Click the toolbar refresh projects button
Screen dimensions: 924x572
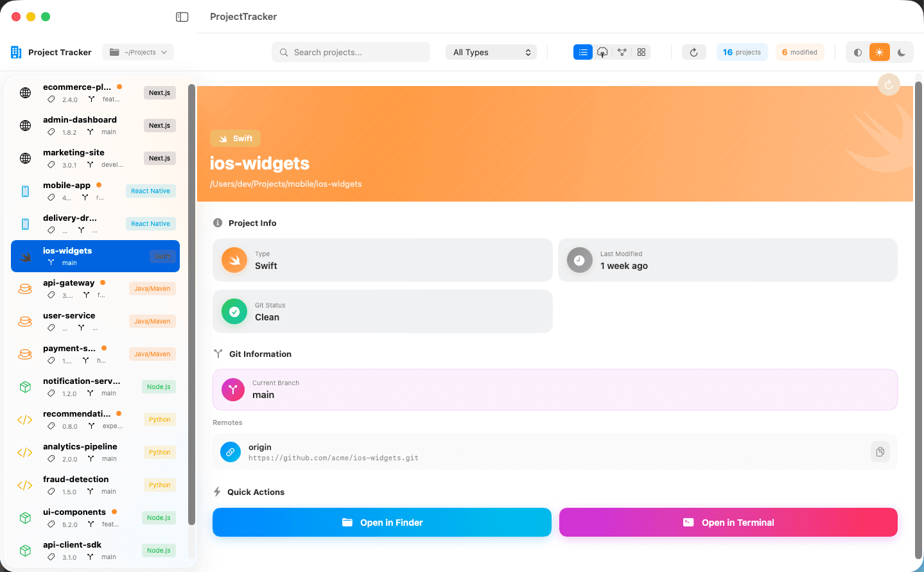[x=693, y=53]
